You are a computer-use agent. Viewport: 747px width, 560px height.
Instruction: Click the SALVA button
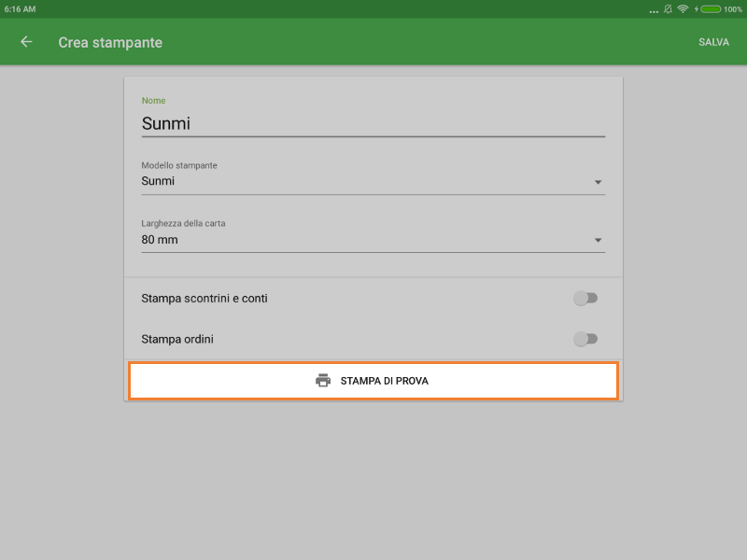click(x=713, y=42)
